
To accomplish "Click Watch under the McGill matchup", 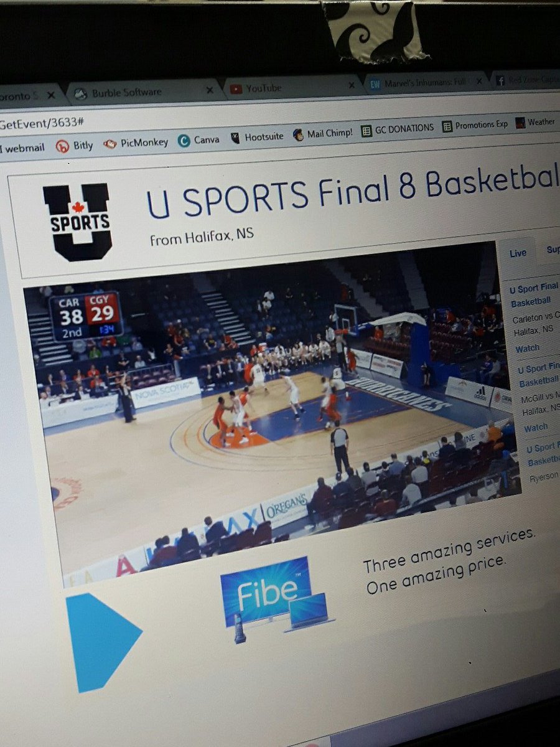I will tap(535, 427).
